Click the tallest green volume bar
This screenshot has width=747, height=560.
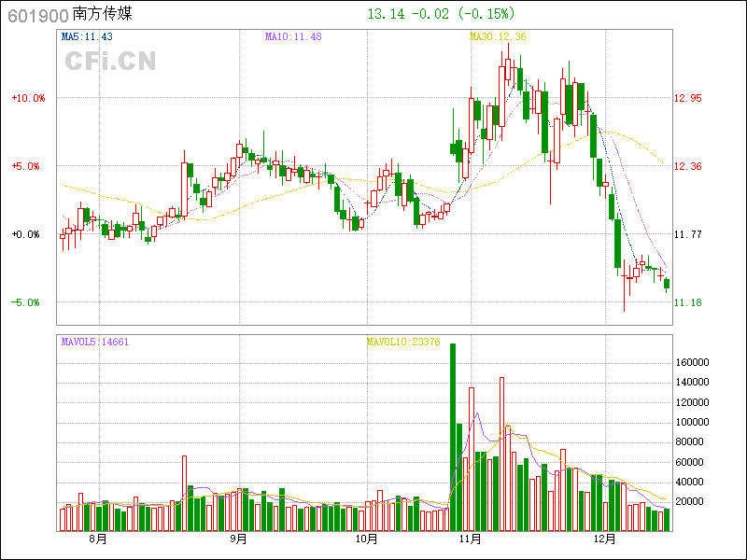453,437
